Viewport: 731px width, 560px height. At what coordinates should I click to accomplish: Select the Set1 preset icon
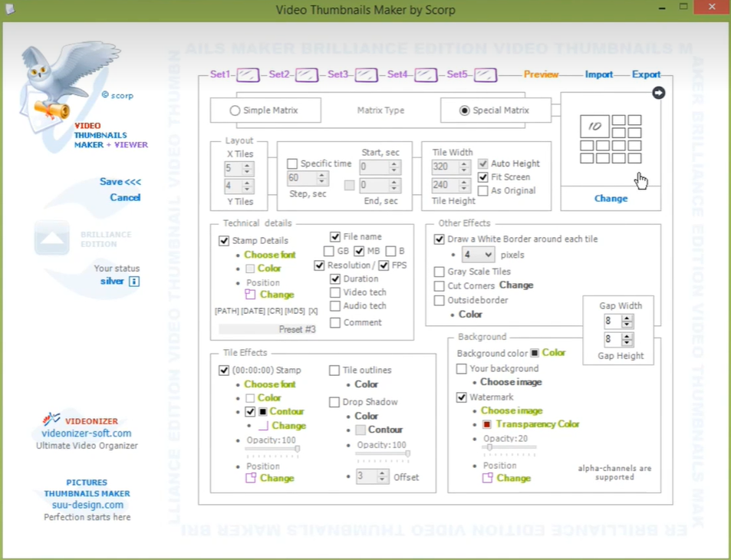coord(248,74)
